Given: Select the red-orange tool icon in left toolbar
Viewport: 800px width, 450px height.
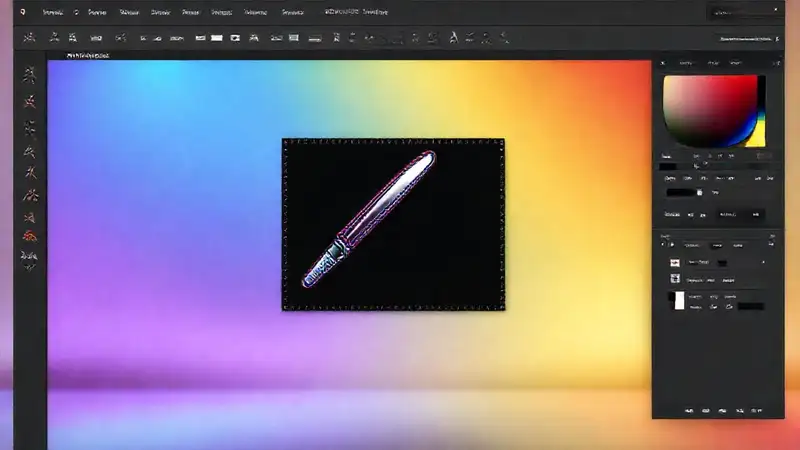Looking at the screenshot, I should (x=30, y=236).
